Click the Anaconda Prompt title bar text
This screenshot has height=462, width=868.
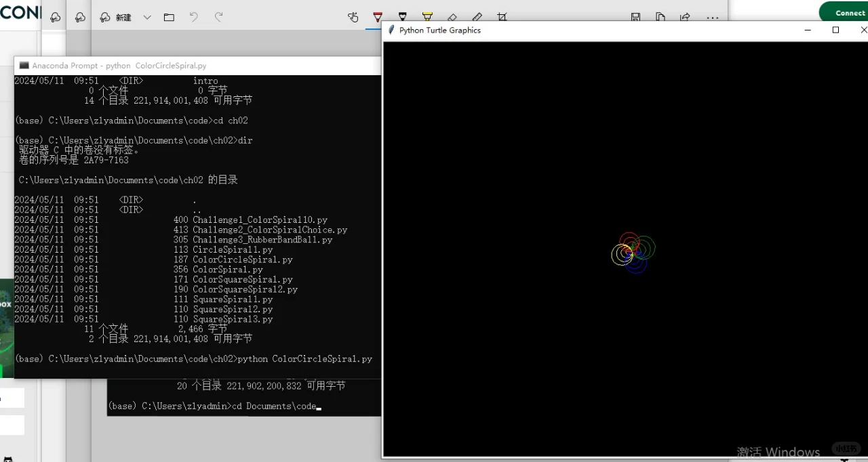119,66
